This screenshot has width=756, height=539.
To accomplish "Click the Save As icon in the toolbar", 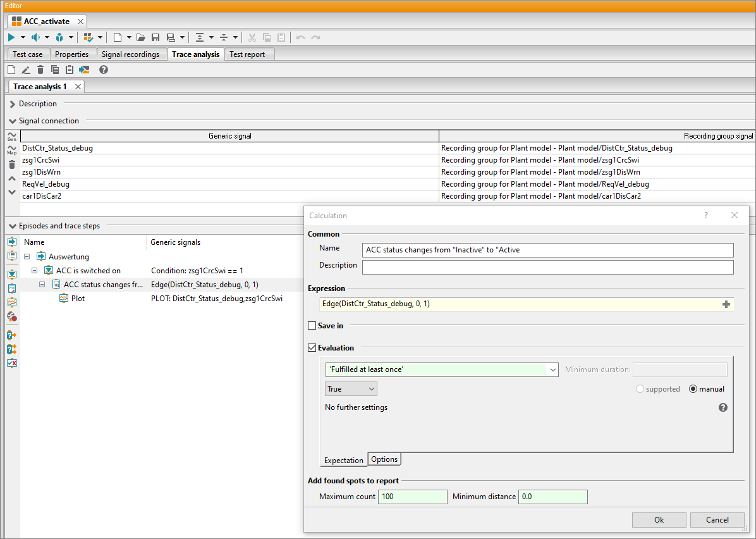I will tap(171, 37).
